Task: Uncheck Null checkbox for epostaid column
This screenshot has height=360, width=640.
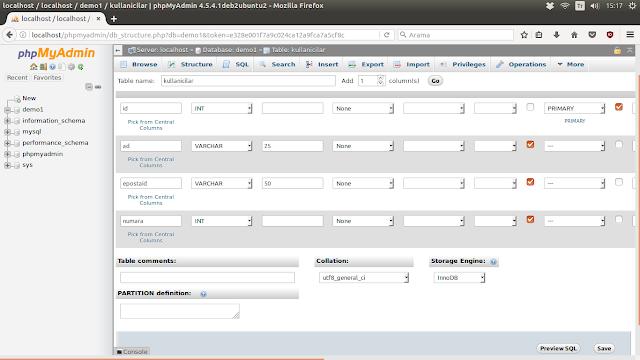Action: point(530,182)
